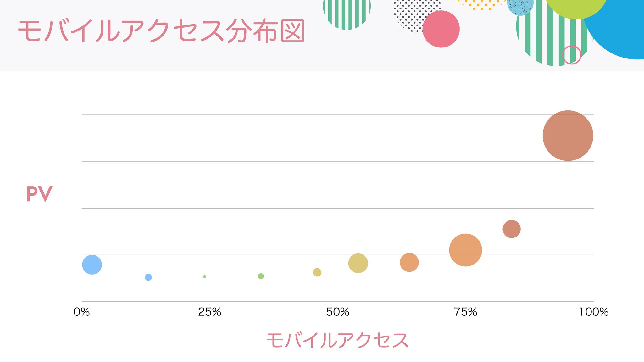The image size is (644, 362).
Task: Click the green bubble near 35%
Action: click(261, 276)
